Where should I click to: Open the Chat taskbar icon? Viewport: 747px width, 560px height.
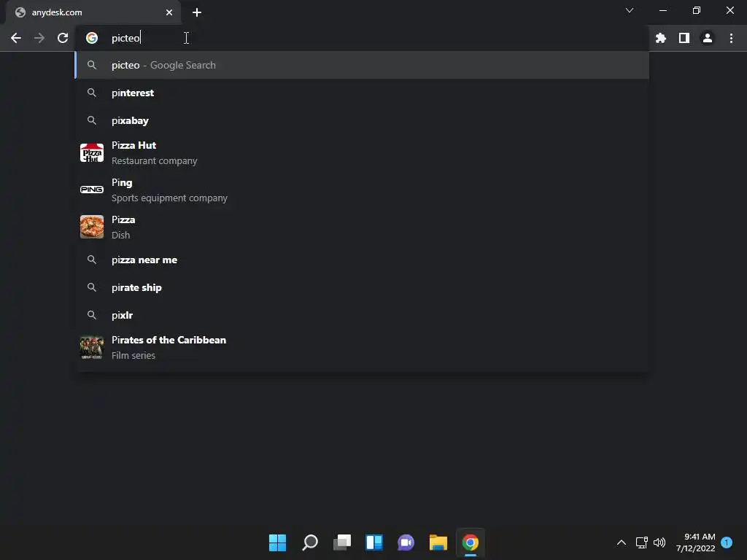pos(406,542)
